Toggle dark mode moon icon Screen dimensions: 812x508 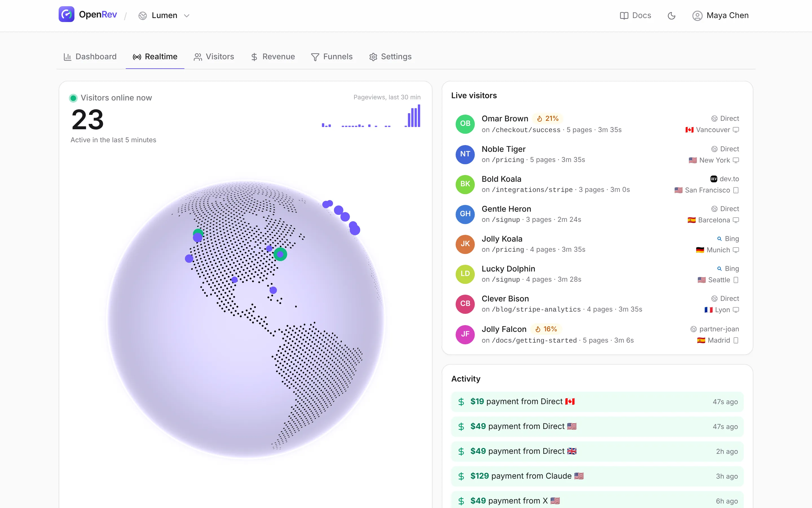(671, 16)
